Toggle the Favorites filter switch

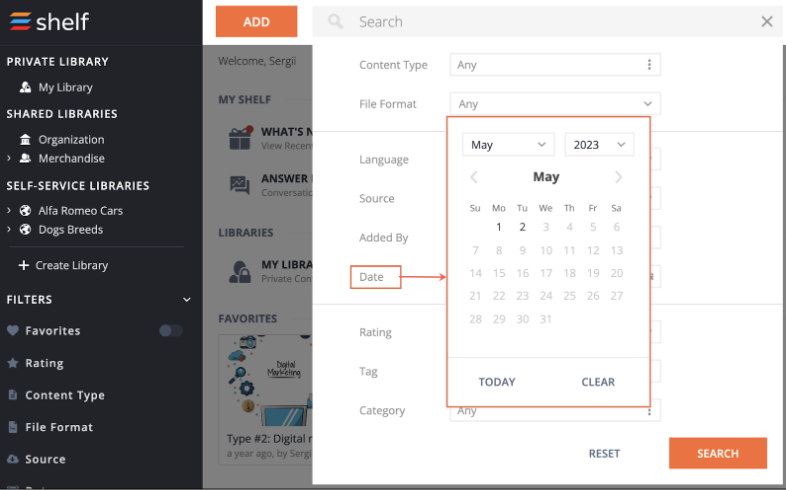170,331
